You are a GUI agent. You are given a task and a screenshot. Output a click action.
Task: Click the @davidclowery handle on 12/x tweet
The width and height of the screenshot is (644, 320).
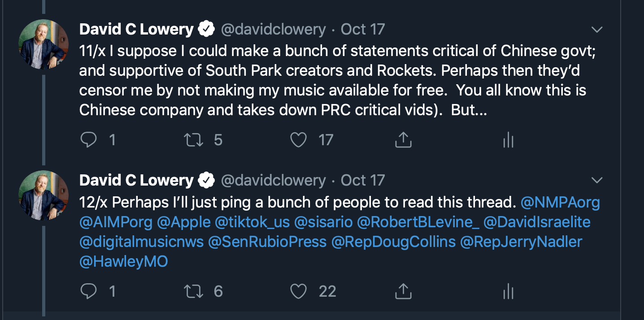click(x=274, y=180)
